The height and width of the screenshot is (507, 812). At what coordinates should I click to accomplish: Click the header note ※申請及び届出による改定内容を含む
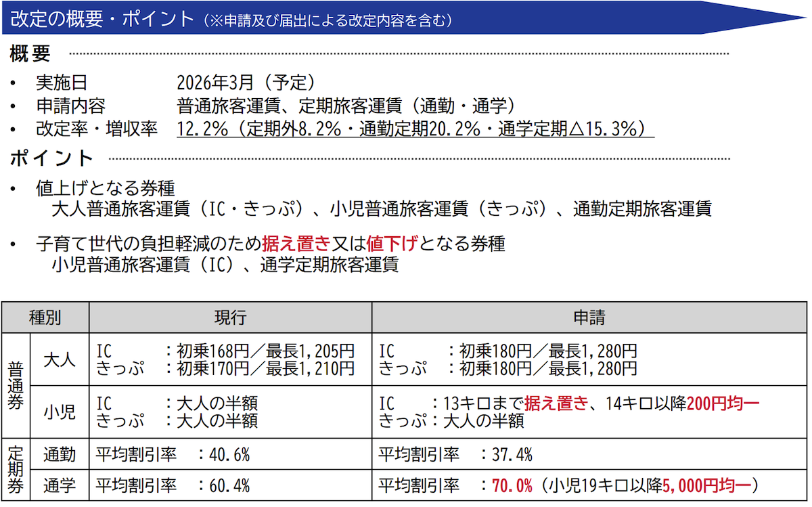coord(328,21)
